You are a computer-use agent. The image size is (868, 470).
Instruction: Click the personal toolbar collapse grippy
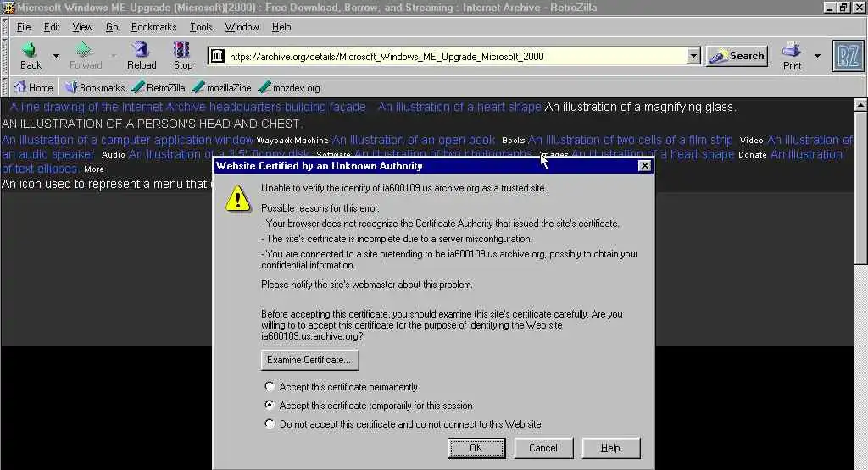pyautogui.click(x=5, y=87)
